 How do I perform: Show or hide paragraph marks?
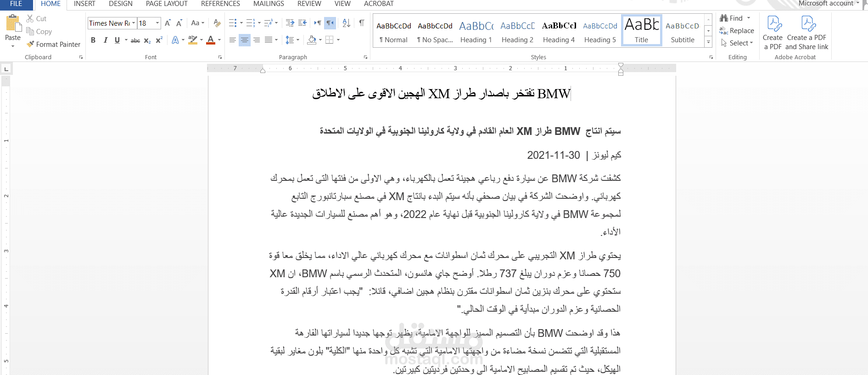click(362, 23)
